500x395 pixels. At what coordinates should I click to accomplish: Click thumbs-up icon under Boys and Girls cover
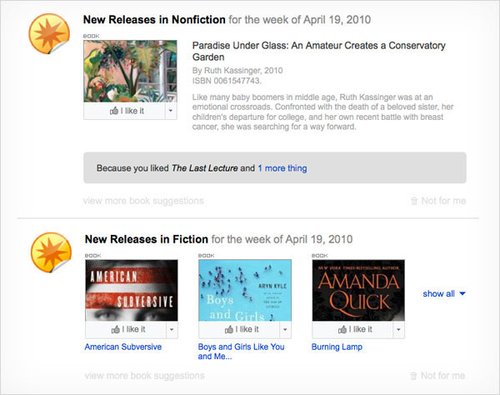(x=229, y=329)
